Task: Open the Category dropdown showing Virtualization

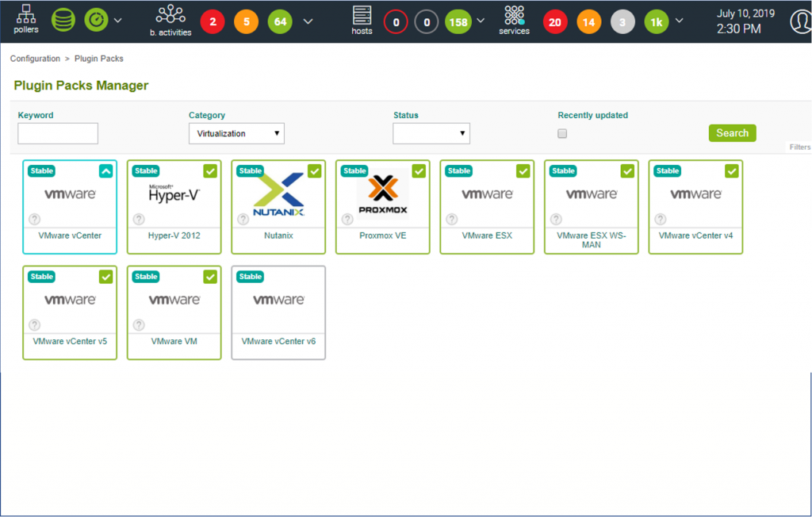Action: (x=236, y=134)
